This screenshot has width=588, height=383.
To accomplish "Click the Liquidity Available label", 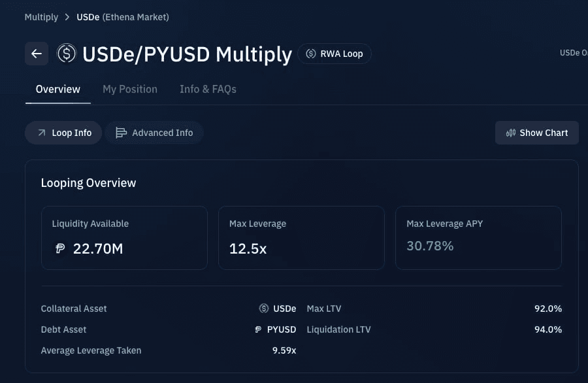I will click(x=90, y=224).
